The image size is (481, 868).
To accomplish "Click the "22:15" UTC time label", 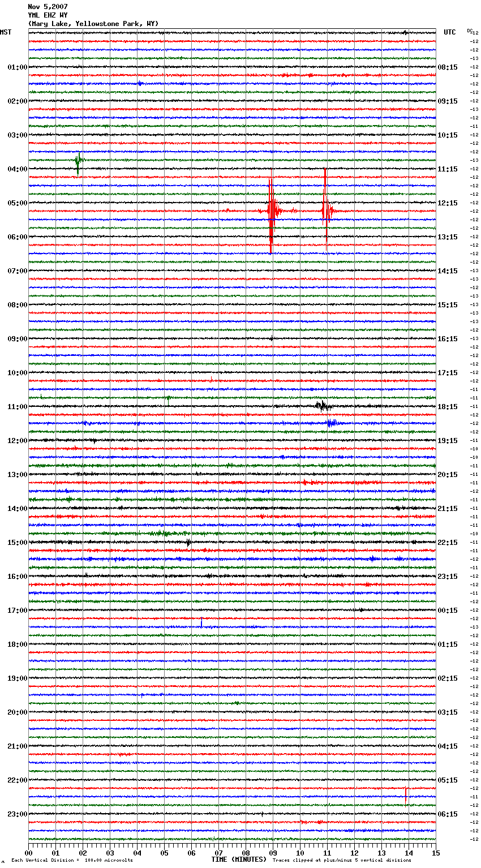I will click(448, 543).
